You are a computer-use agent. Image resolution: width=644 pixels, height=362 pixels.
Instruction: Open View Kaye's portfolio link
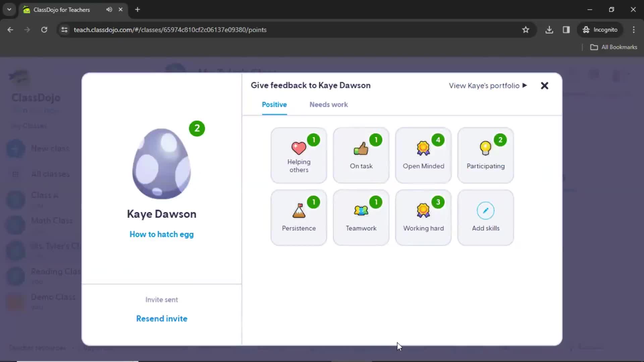point(488,85)
